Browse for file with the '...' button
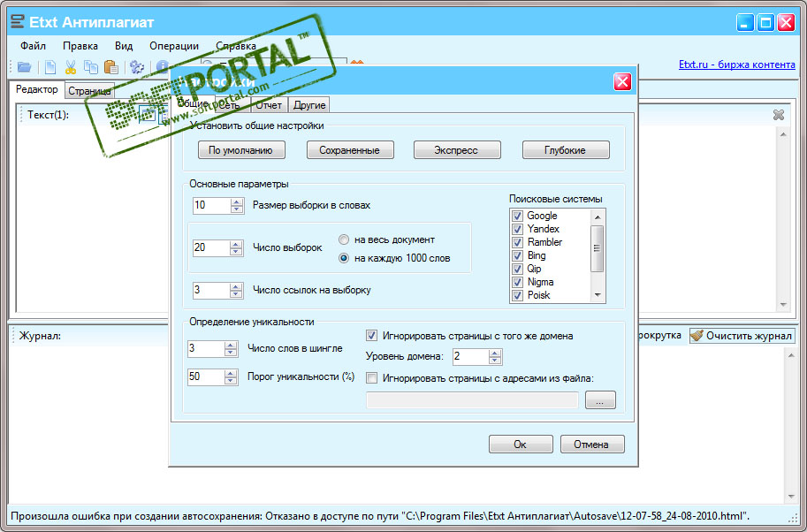The height and width of the screenshot is (532, 807). 600,399
